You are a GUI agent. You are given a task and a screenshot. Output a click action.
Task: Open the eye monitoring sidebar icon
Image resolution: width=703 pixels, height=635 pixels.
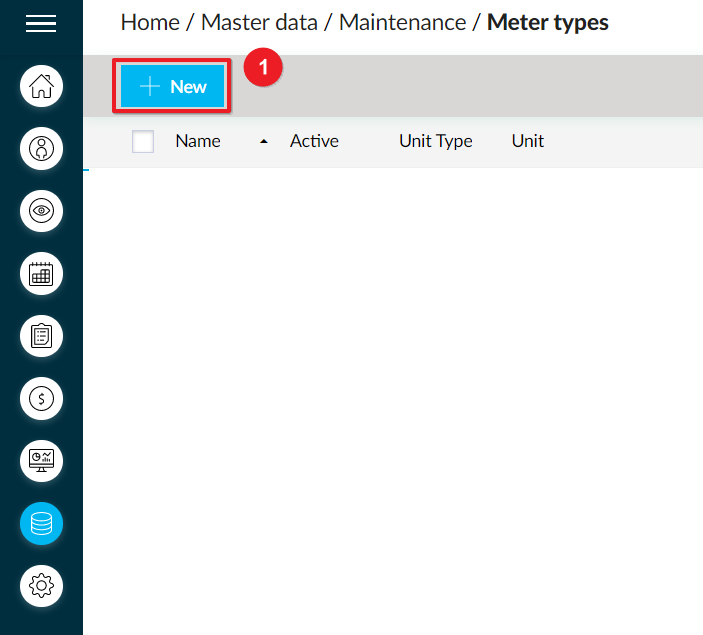coord(41,211)
